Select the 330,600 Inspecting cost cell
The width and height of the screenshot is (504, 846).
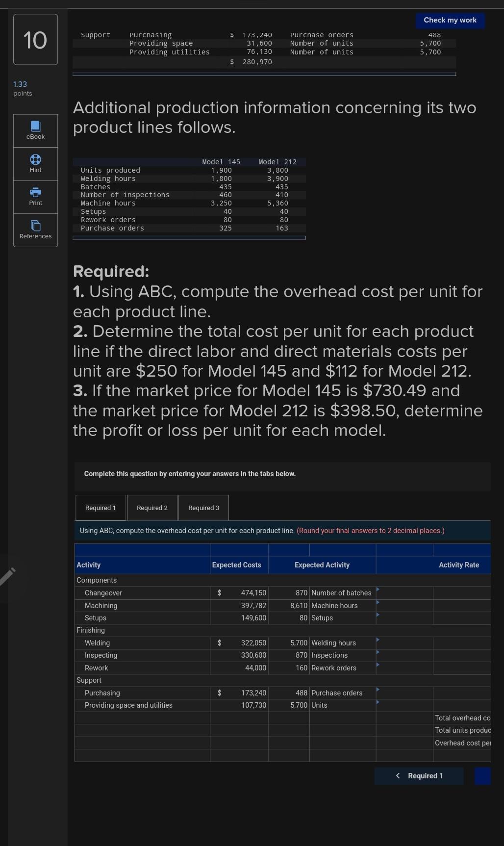[x=239, y=655]
